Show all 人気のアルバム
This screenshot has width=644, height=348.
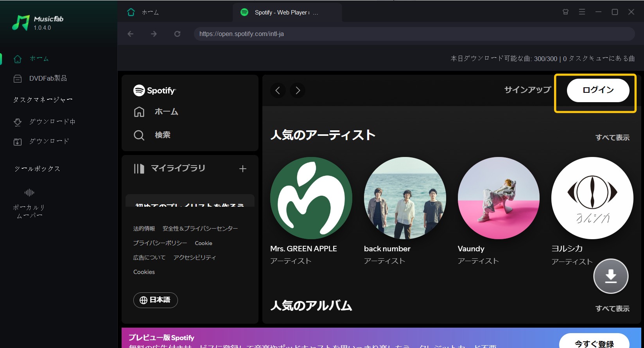click(x=612, y=309)
